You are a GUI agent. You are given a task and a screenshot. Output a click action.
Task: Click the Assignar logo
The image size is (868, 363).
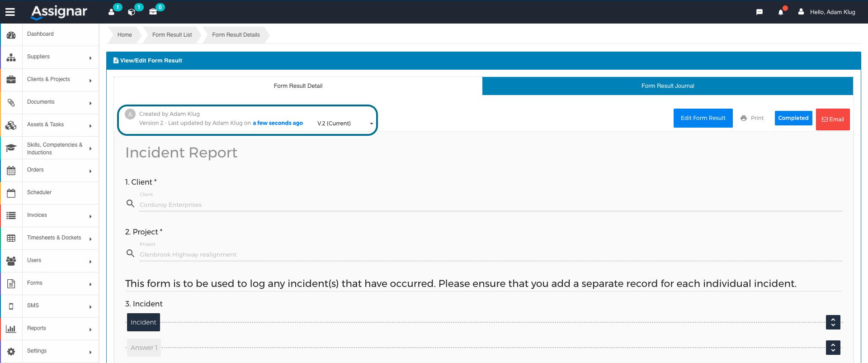pos(59,12)
